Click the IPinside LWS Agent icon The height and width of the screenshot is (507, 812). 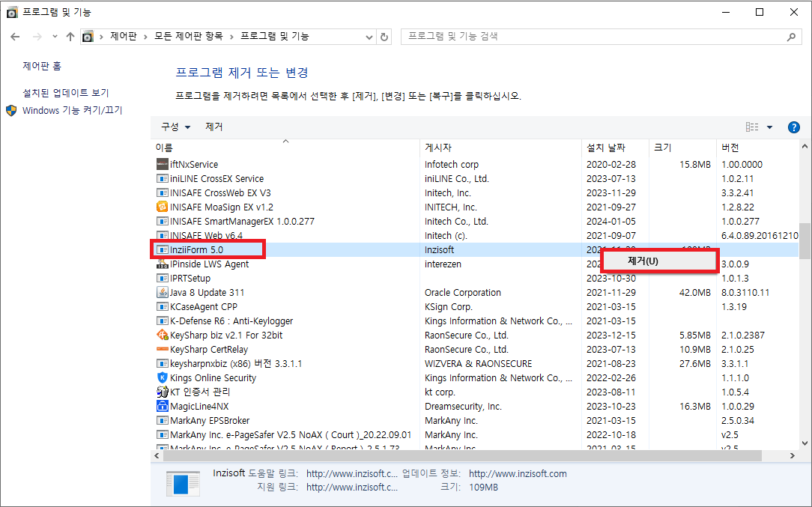click(162, 264)
